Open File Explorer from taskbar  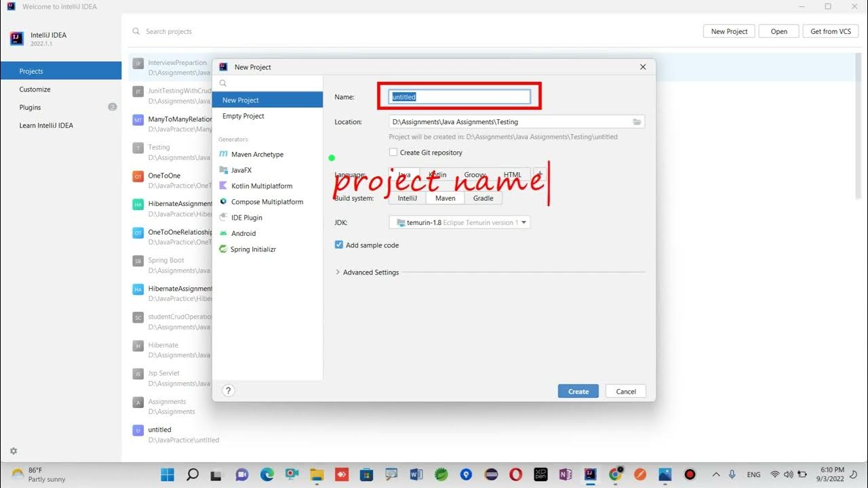click(317, 474)
